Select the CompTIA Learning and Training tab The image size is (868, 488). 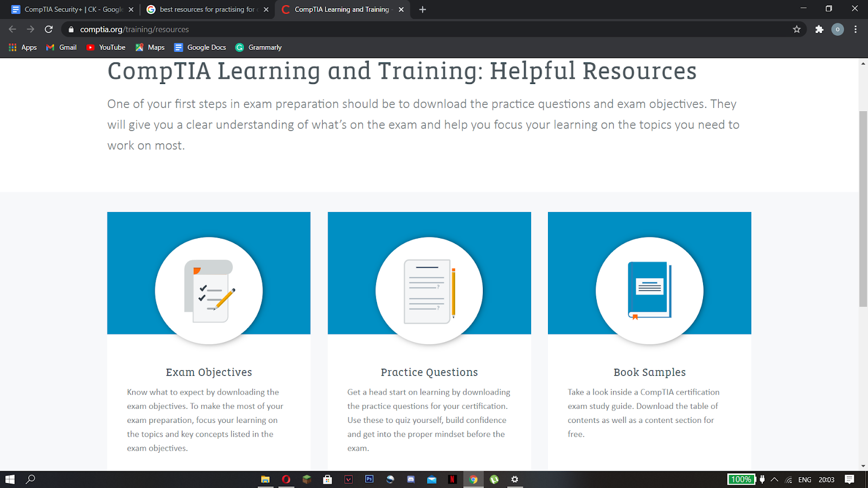click(342, 9)
